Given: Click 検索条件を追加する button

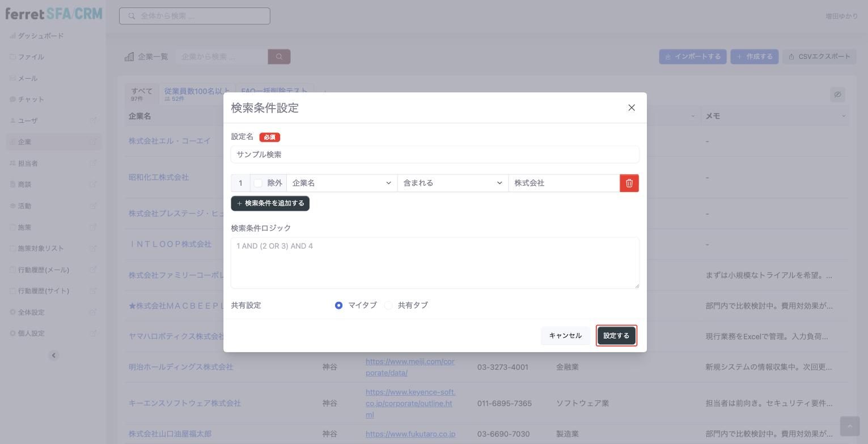Looking at the screenshot, I should pyautogui.click(x=270, y=203).
